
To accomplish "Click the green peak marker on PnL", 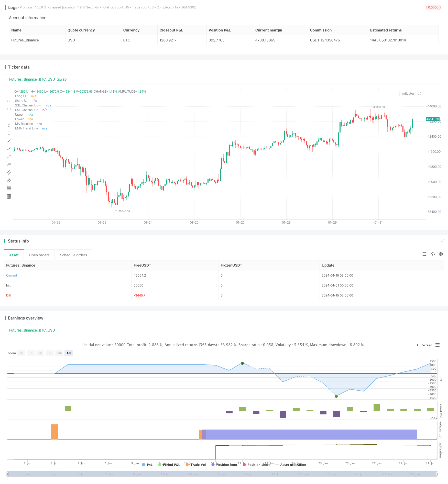I will [x=242, y=363].
